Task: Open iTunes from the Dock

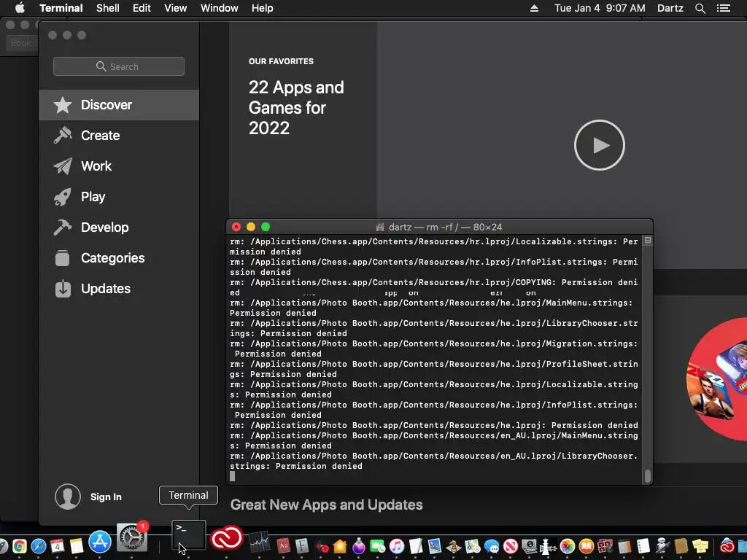Action: pos(397,546)
